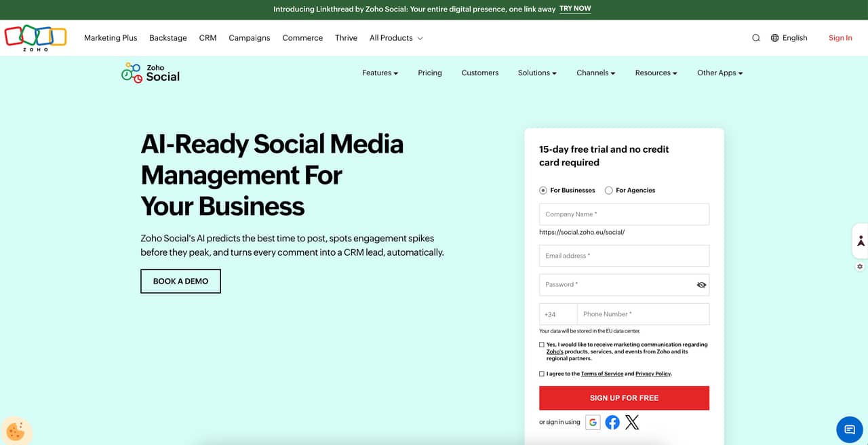Click the accessibility figure side icon
The image size is (868, 445).
click(x=860, y=241)
